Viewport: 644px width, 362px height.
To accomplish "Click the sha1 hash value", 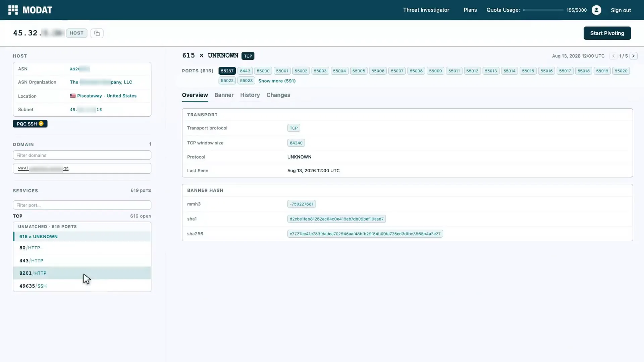I will pyautogui.click(x=336, y=219).
